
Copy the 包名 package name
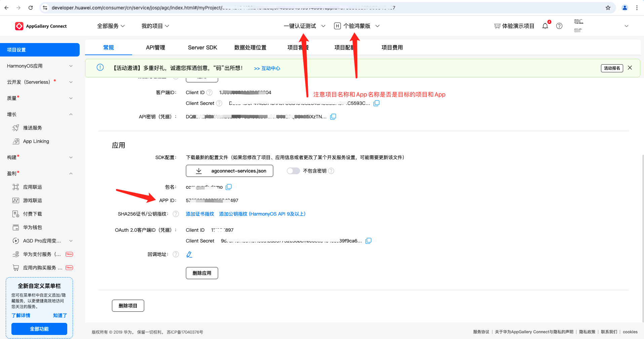click(229, 187)
